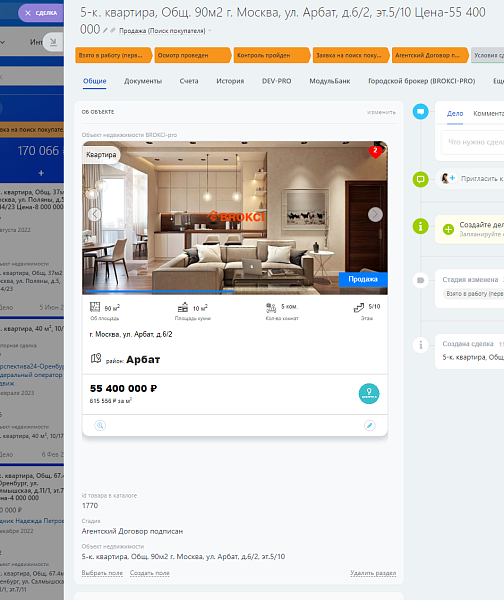
Task: Show next property photo with right arrow
Action: [375, 214]
